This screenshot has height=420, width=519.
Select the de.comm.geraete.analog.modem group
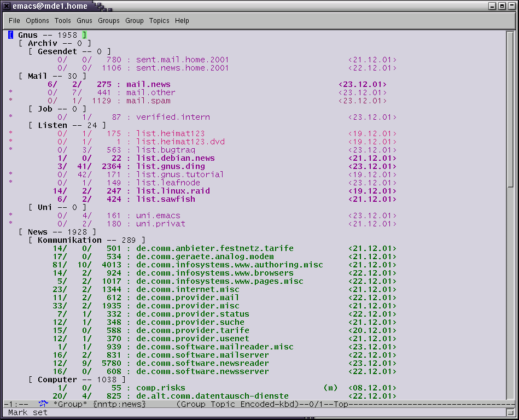205,256
